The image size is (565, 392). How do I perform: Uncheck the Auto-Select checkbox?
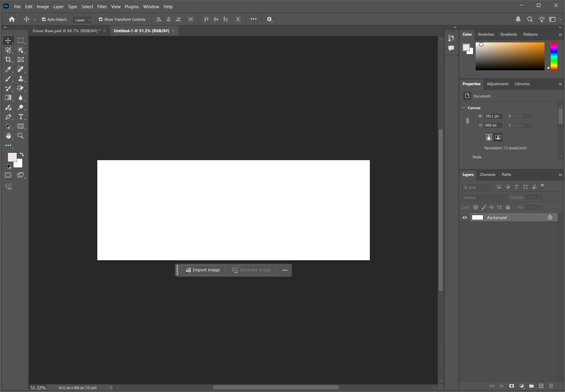click(44, 19)
